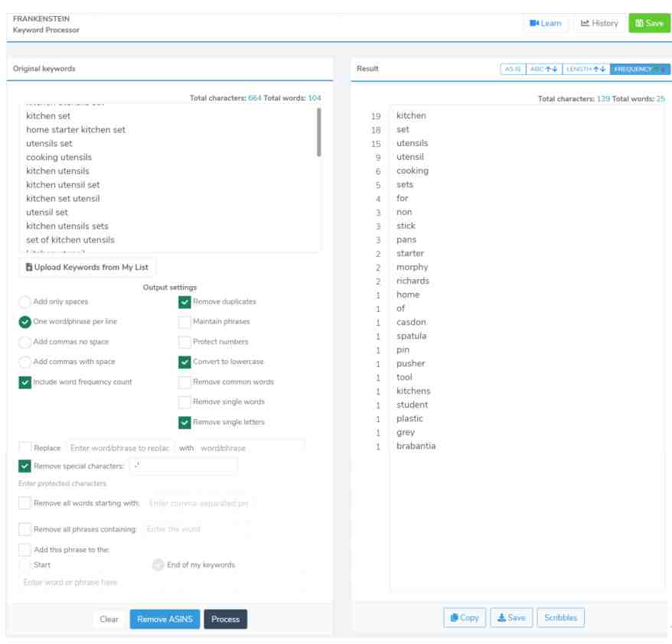The image size is (672, 644).
Task: Click the Enter protected characters field
Action: 63,483
